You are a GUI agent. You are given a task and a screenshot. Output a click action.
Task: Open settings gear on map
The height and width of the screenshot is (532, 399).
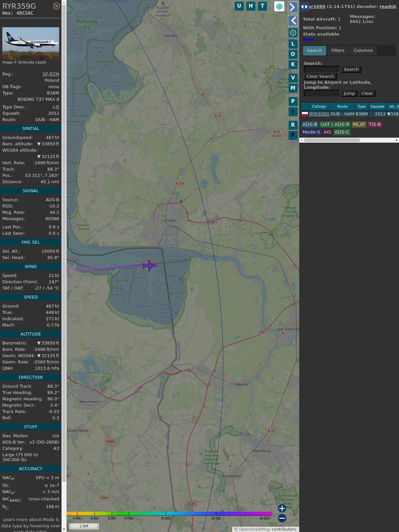coord(293,33)
